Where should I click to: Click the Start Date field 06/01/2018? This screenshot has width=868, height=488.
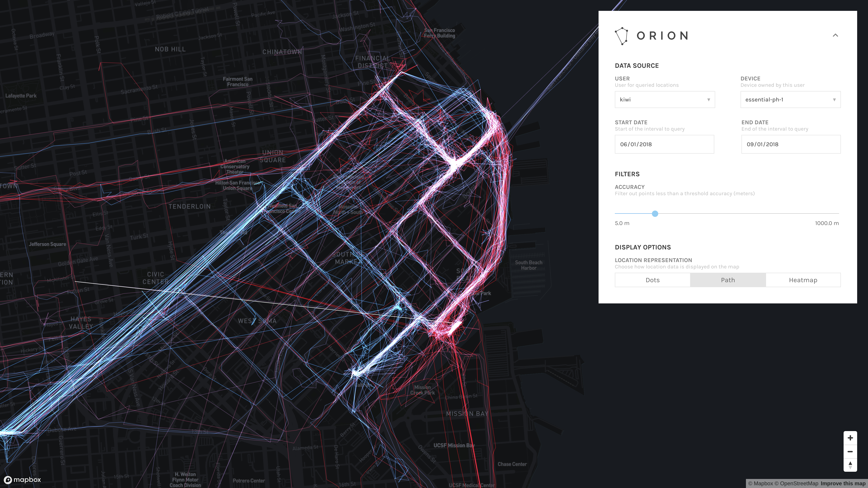(x=664, y=145)
